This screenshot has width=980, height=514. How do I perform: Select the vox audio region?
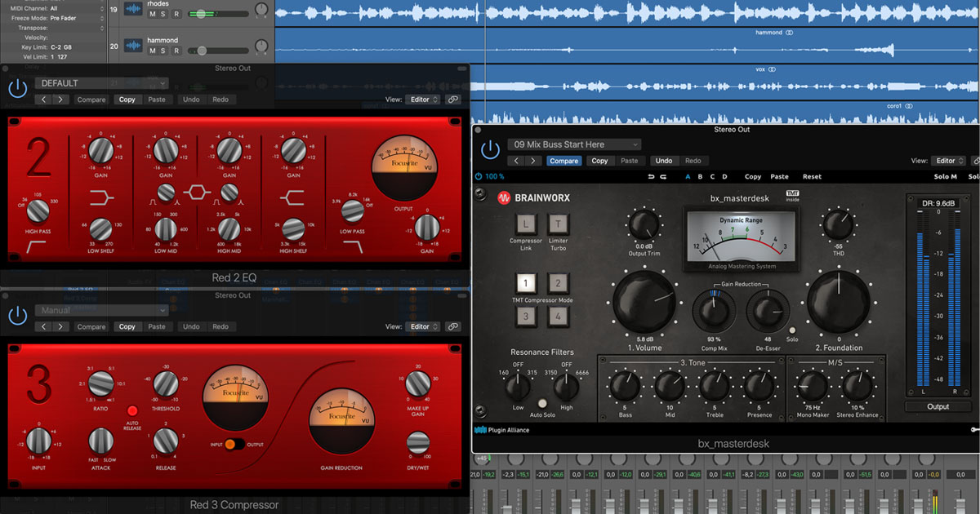pyautogui.click(x=626, y=83)
